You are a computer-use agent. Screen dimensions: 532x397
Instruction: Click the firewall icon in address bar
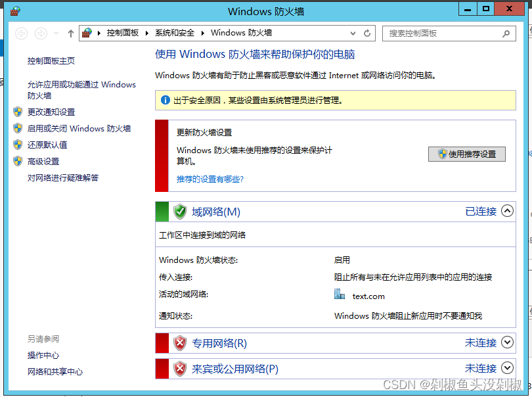87,33
